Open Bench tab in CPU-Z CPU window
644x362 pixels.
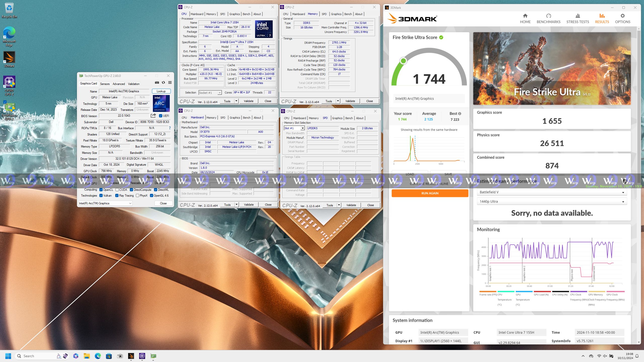(x=246, y=14)
